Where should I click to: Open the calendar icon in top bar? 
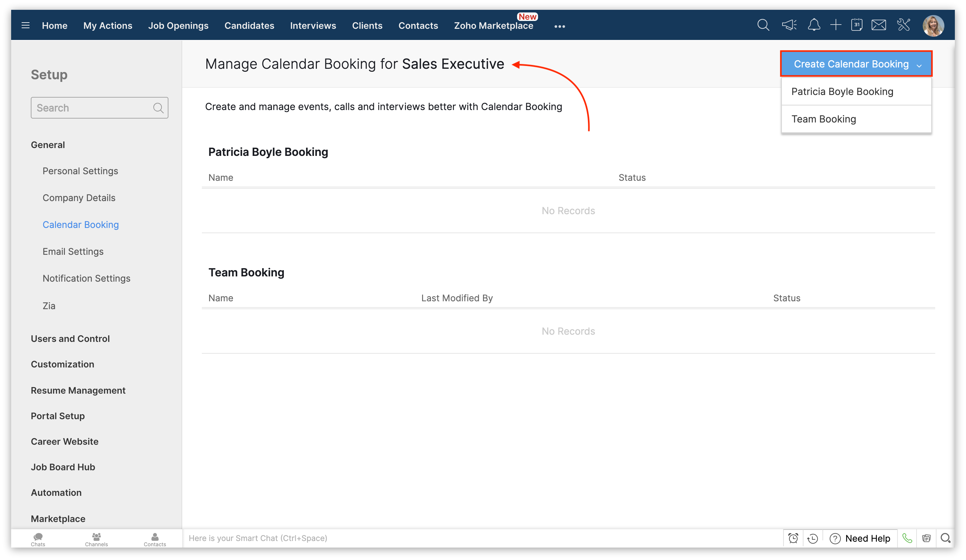point(856,25)
